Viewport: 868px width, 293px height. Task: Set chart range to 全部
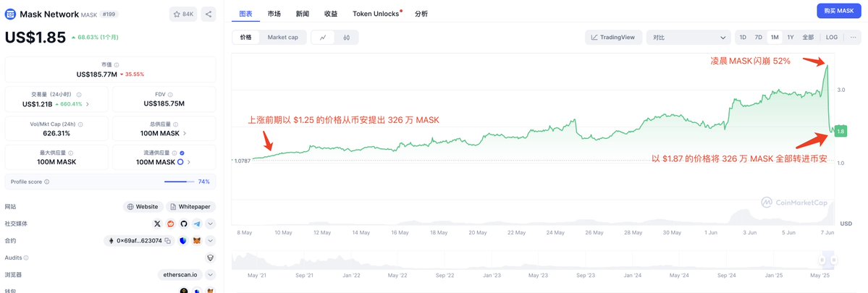(x=808, y=38)
